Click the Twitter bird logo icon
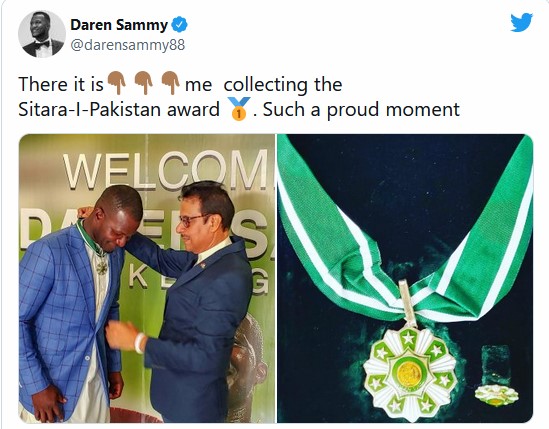Viewport: 549px width, 429px height. (521, 22)
